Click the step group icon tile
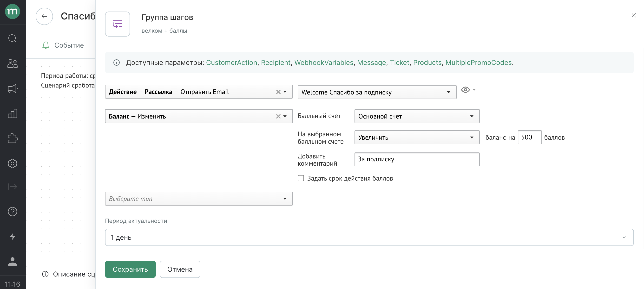Image resolution: width=644 pixels, height=289 pixels. 118,24
